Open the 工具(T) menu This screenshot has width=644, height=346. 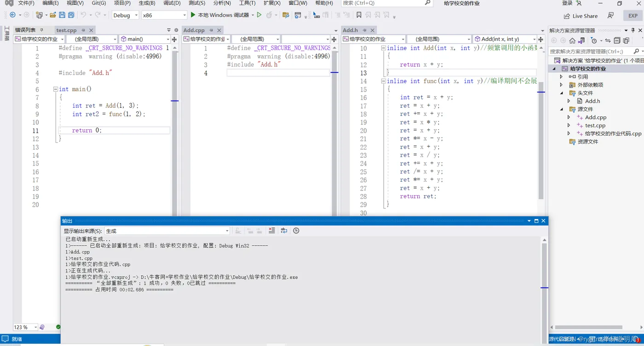[x=247, y=3]
